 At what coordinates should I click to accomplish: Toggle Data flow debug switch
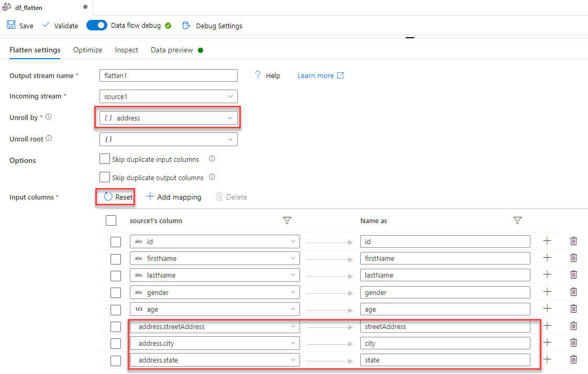[x=97, y=25]
